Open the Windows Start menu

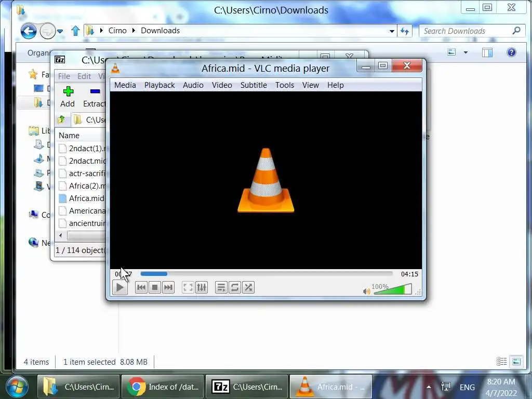(x=16, y=387)
